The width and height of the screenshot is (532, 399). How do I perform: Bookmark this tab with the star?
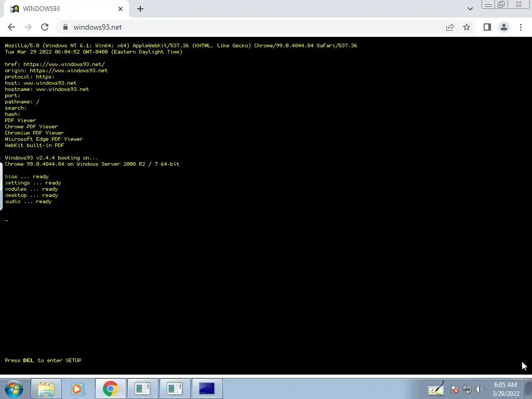pyautogui.click(x=467, y=27)
